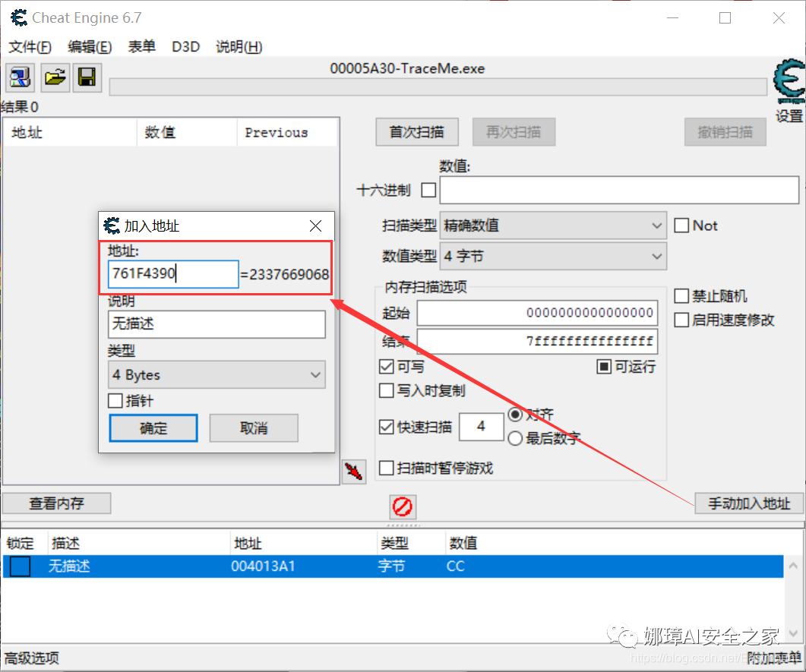806x672 pixels.
Task: Open the D3D menu
Action: (185, 47)
